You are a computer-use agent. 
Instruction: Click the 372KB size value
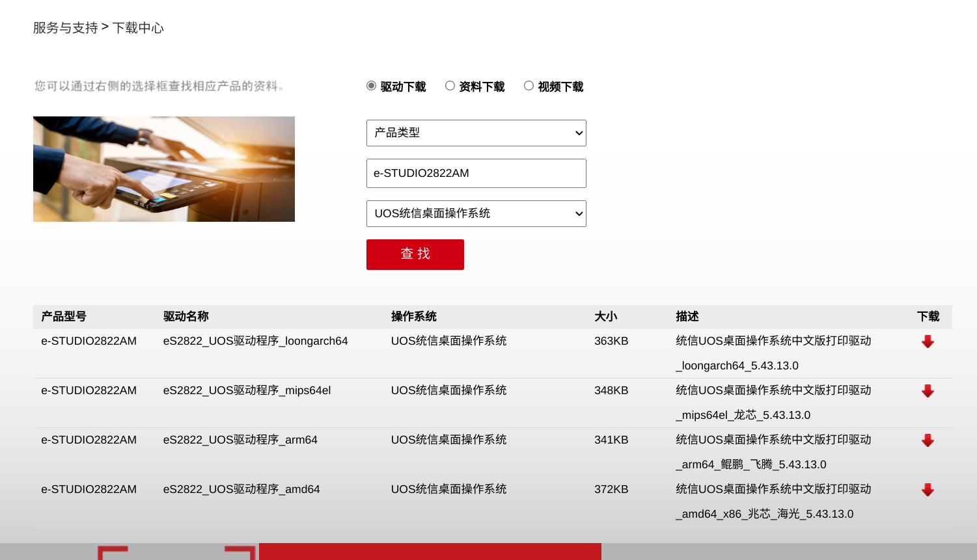[611, 489]
